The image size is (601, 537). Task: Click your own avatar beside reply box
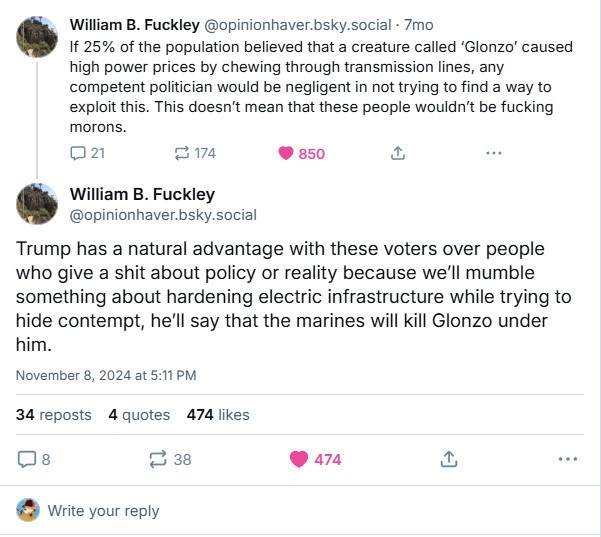[28, 510]
